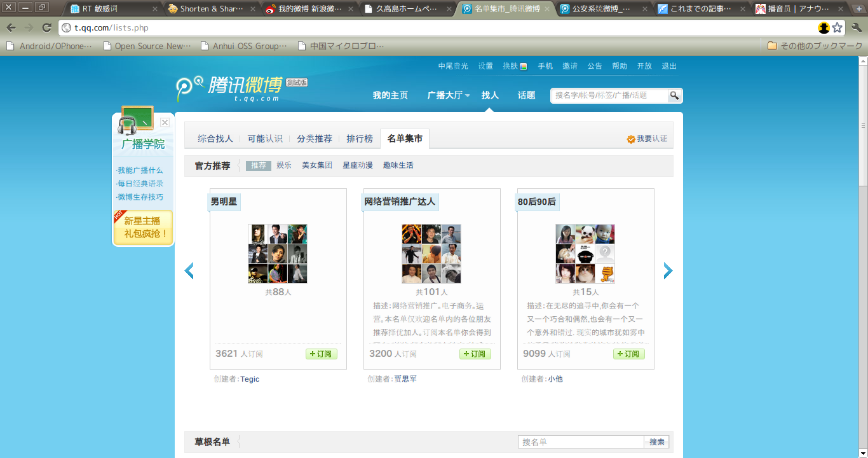Image resolution: width=868 pixels, height=458 pixels.
Task: Open creator Tegic's profile
Action: (x=250, y=379)
